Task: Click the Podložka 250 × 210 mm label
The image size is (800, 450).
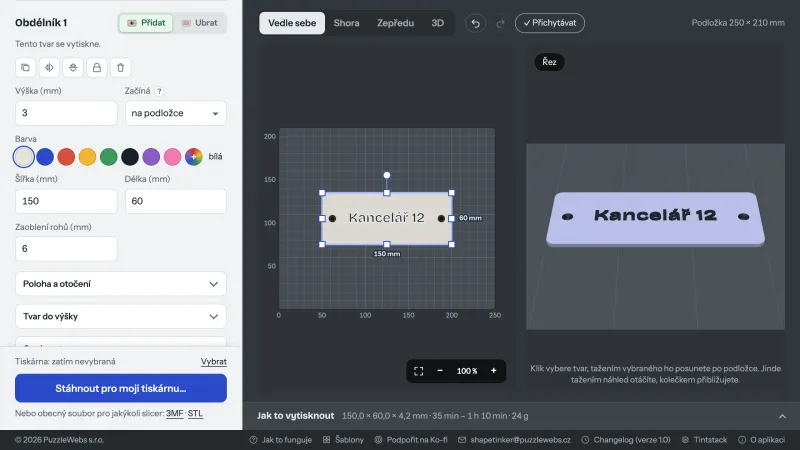Action: [x=738, y=23]
